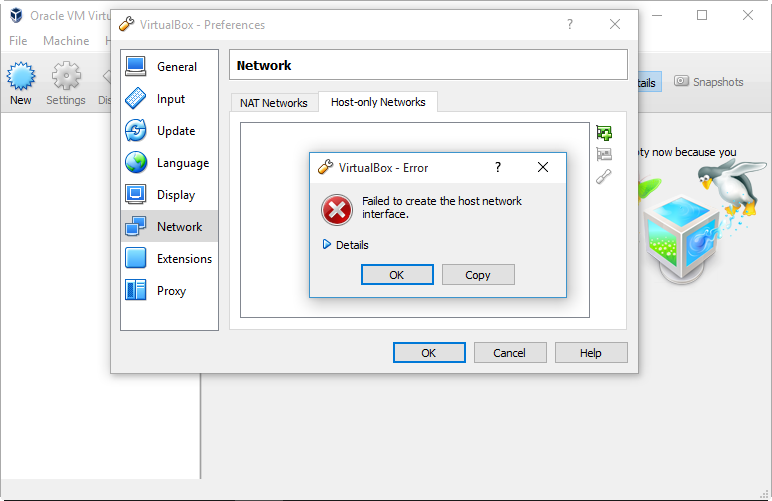Click the wrench icon in Preferences title bar
772x501 pixels.
point(127,24)
